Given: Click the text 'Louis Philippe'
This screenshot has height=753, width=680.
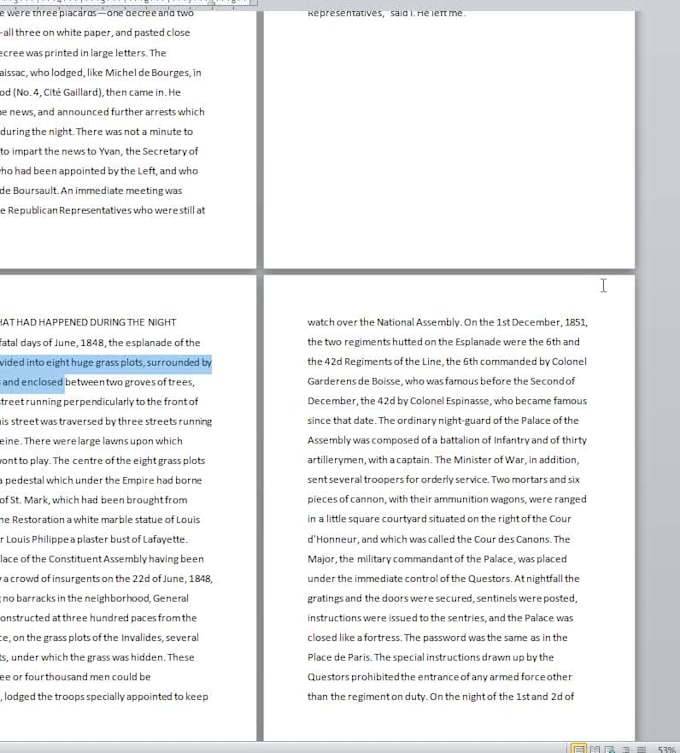Looking at the screenshot, I should tap(38, 539).
